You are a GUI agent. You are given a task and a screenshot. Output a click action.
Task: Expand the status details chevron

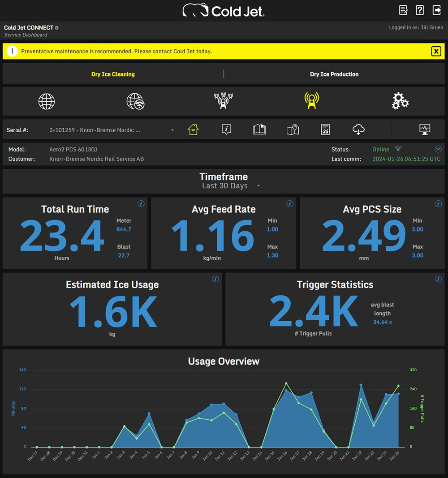click(438, 149)
